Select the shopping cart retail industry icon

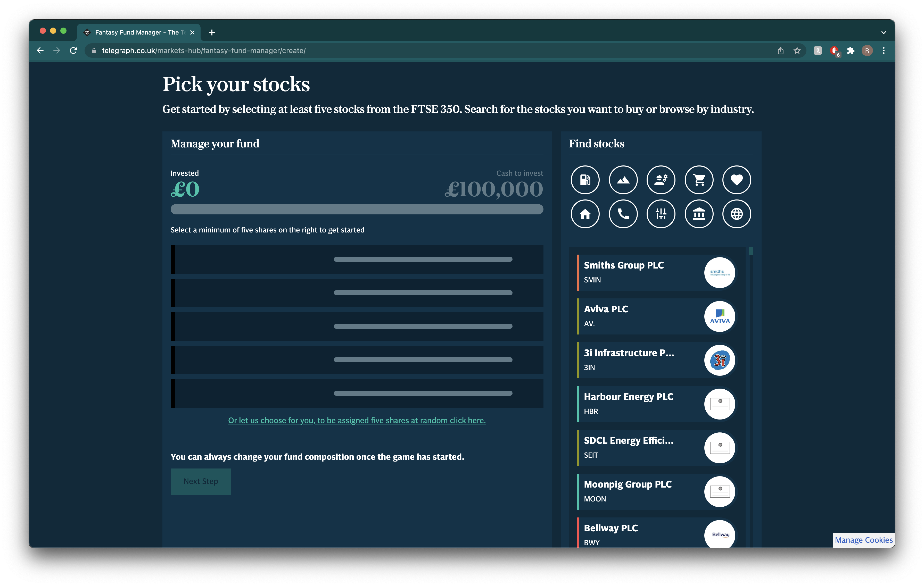click(699, 180)
